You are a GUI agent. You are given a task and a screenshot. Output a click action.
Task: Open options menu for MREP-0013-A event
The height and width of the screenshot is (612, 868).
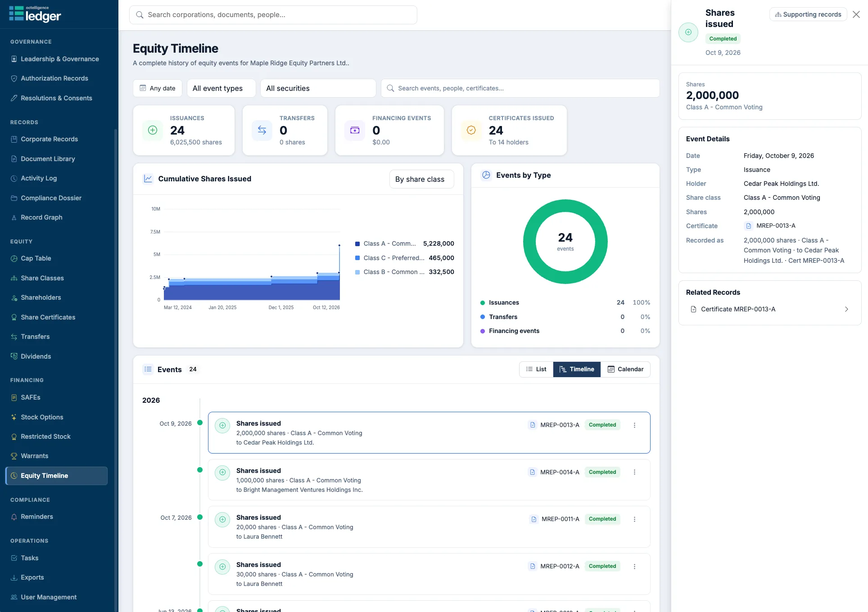pyautogui.click(x=635, y=425)
